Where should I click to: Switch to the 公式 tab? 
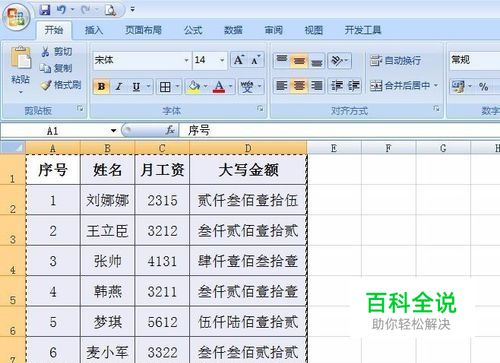point(193,30)
